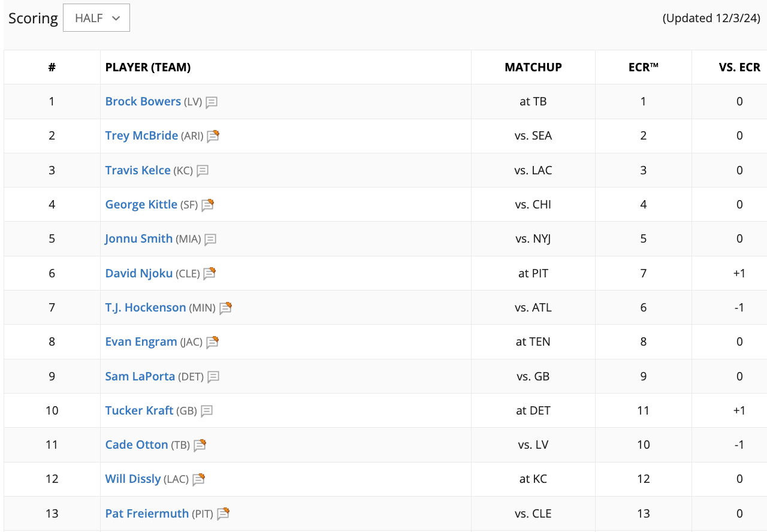Open Cade Otton player link
Image resolution: width=767 pixels, height=532 pixels.
[137, 445]
